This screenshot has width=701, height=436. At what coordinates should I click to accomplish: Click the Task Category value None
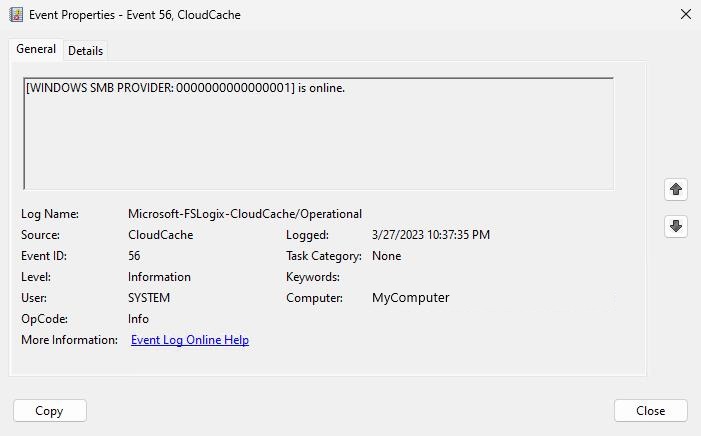386,256
